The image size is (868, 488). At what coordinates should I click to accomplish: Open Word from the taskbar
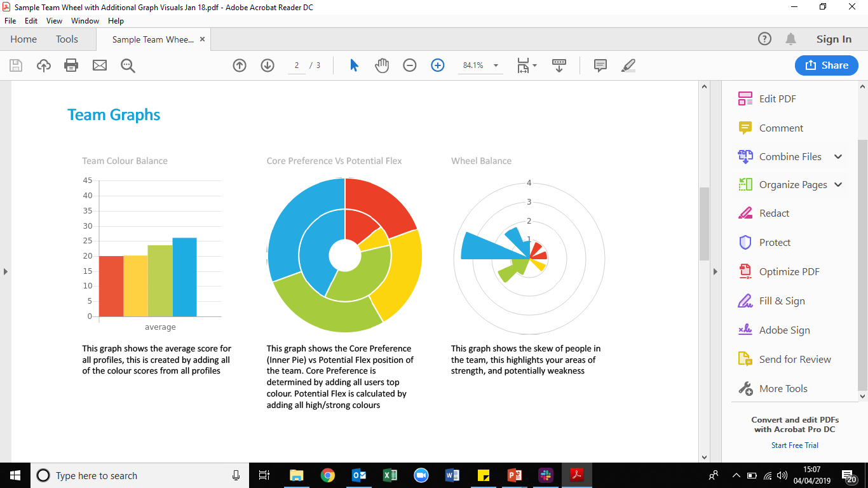[452, 475]
